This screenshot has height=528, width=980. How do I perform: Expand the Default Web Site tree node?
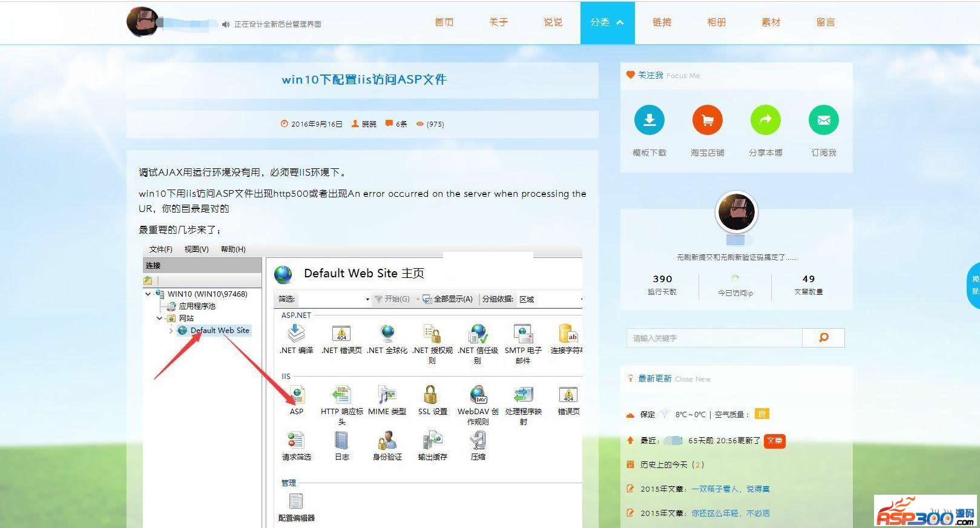pos(171,331)
